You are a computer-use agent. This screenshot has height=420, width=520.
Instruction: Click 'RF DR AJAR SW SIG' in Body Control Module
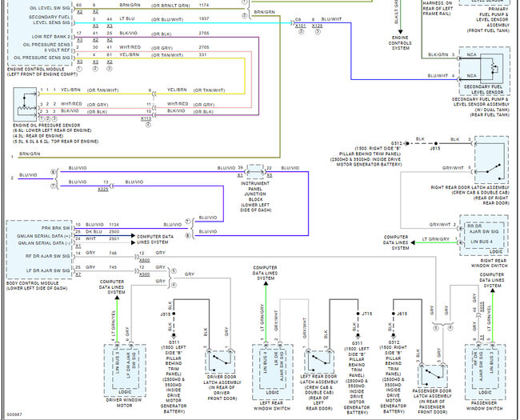point(48,256)
